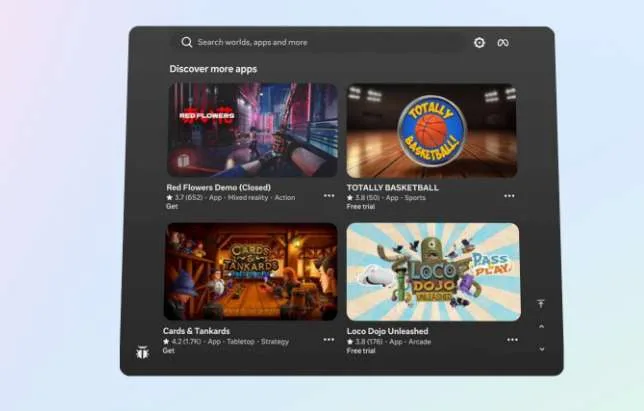Click the down chevron scroll control

pyautogui.click(x=542, y=349)
